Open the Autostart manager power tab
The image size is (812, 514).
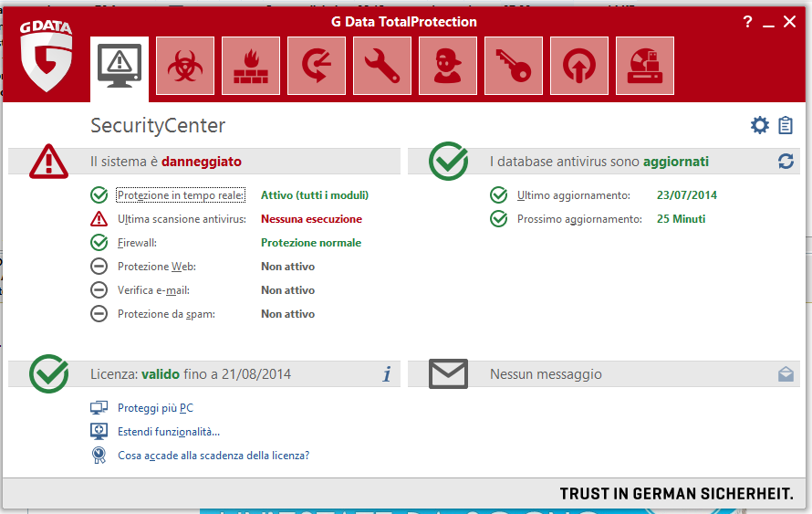point(579,66)
